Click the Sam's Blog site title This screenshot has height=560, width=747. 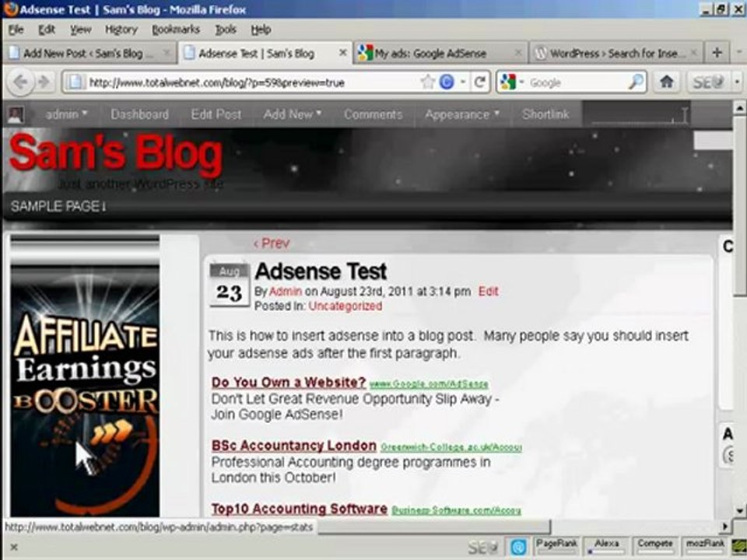tap(116, 153)
